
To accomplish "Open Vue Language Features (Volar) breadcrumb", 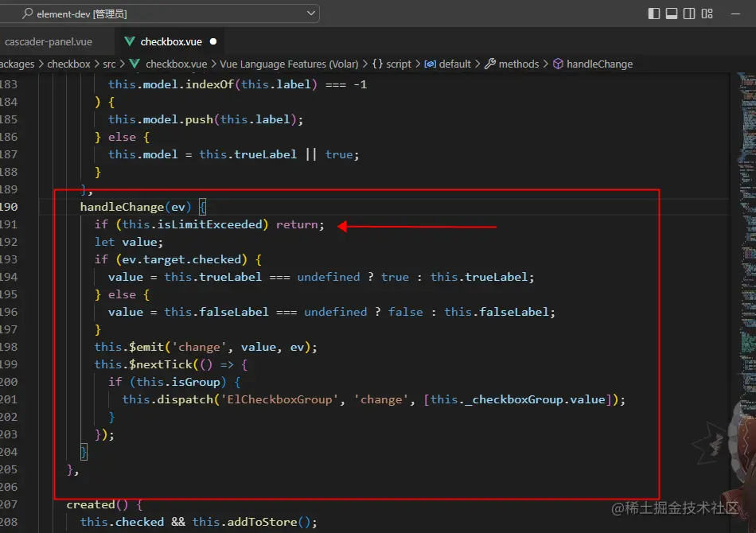I will (290, 64).
